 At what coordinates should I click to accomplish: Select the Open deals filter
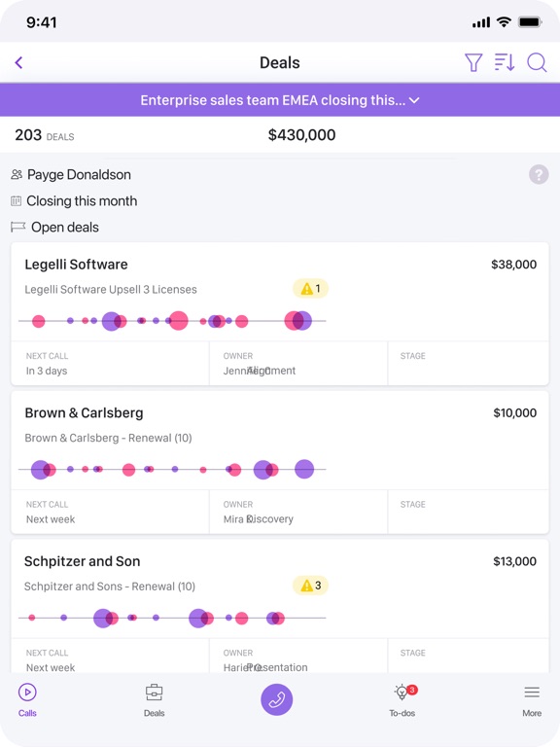(x=54, y=228)
